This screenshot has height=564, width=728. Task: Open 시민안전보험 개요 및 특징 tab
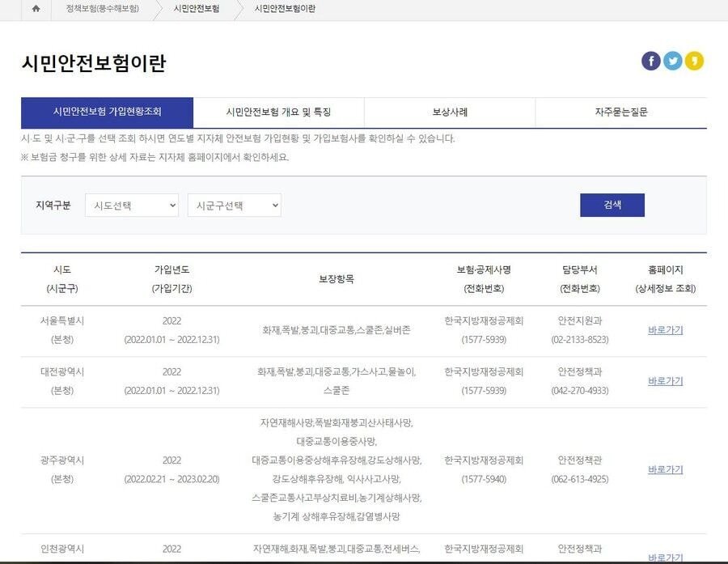[278, 112]
